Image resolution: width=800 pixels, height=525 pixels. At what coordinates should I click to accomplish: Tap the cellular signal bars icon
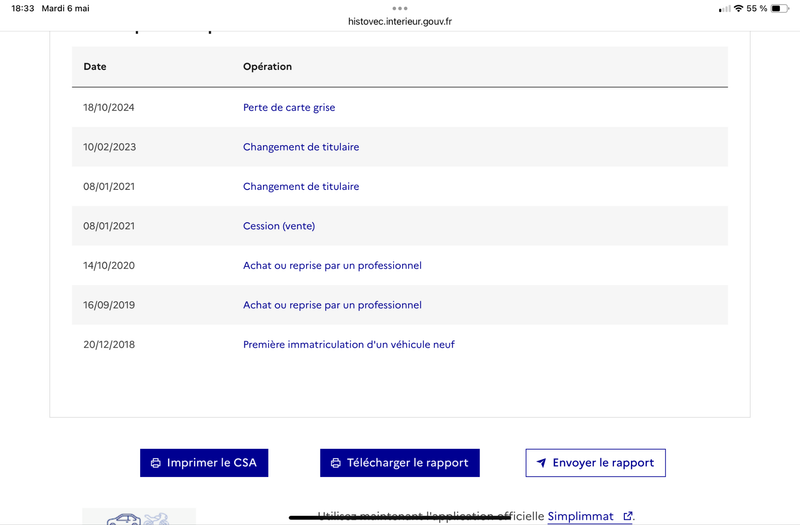[x=724, y=9]
